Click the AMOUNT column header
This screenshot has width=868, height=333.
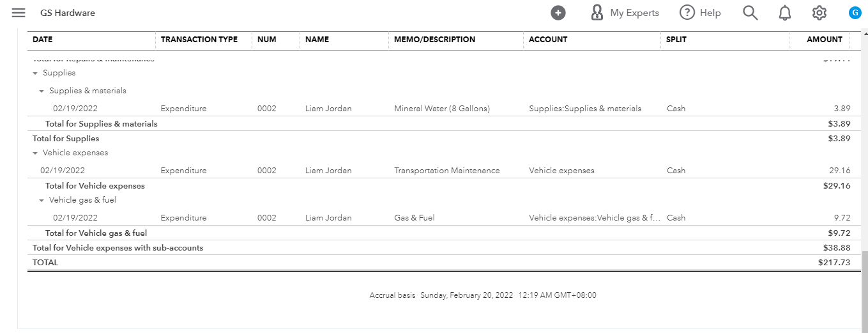(x=824, y=40)
